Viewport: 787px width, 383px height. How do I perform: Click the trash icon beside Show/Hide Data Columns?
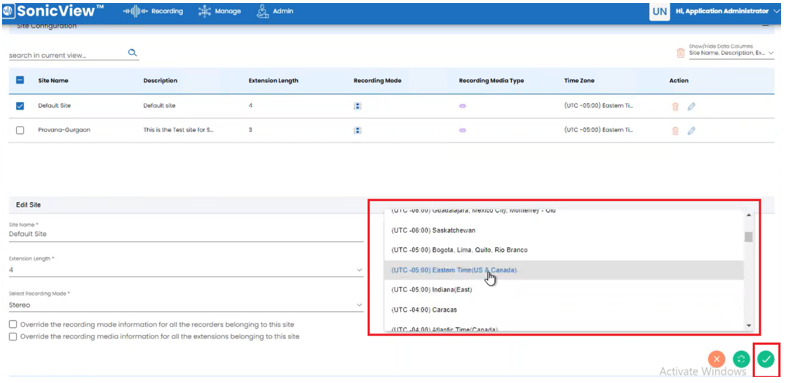pos(680,52)
